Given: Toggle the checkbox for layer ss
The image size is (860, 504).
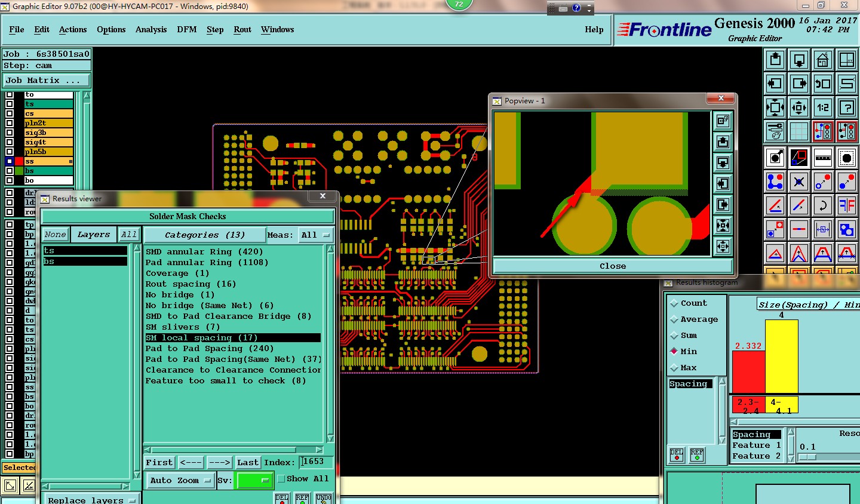Looking at the screenshot, I should 10,161.
